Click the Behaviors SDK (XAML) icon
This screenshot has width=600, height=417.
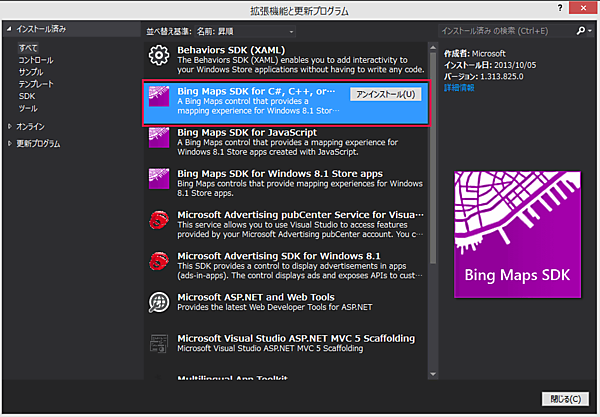pos(159,56)
